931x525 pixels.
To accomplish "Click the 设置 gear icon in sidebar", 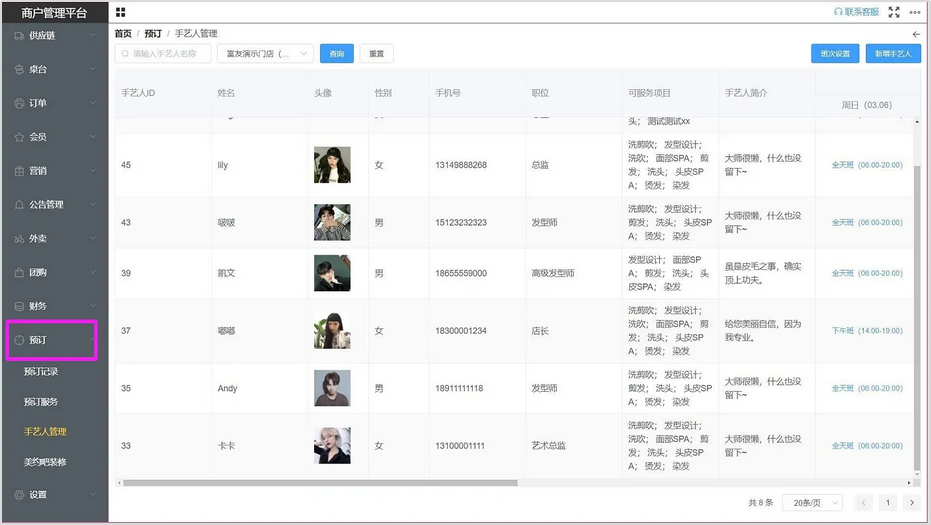I will (x=19, y=495).
